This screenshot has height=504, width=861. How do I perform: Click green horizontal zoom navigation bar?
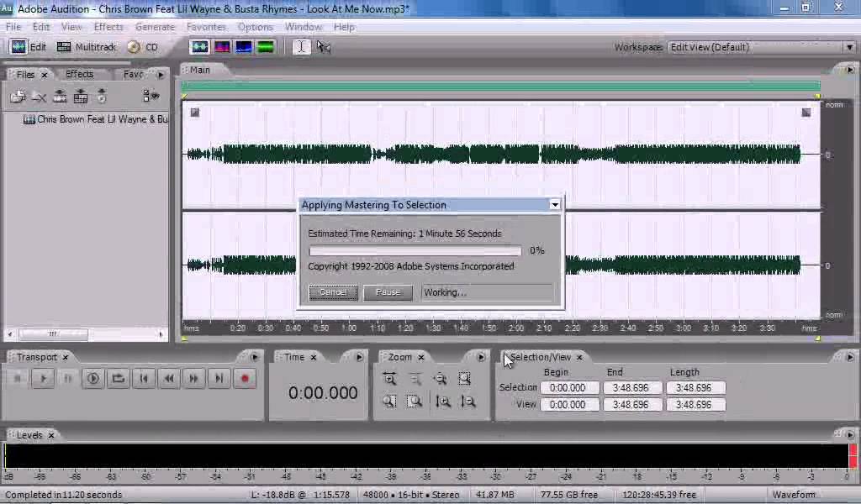[501, 86]
